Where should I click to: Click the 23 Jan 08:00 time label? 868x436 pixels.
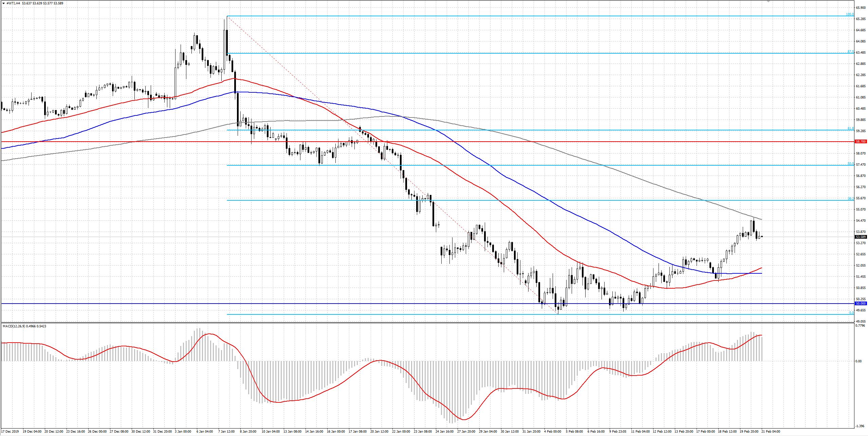423,432
